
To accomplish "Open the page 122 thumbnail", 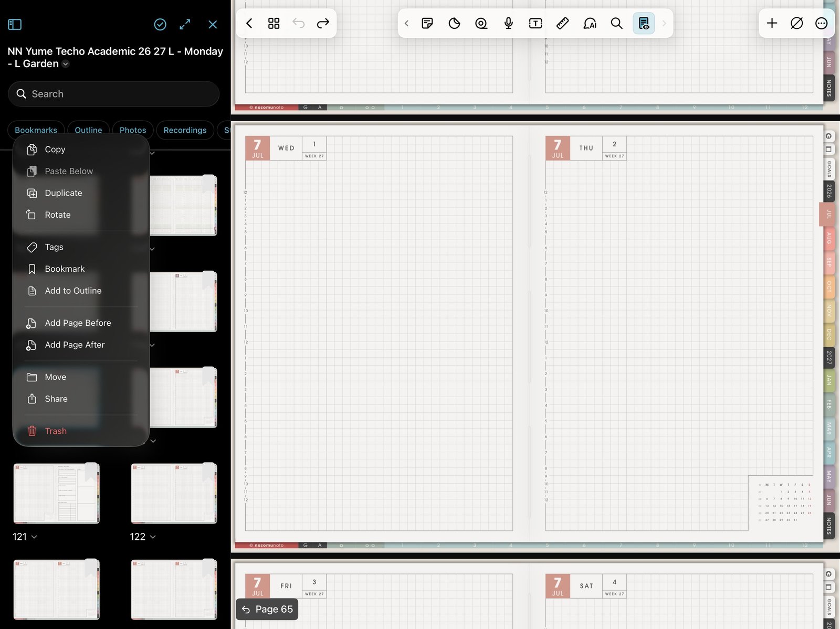I will (x=174, y=493).
